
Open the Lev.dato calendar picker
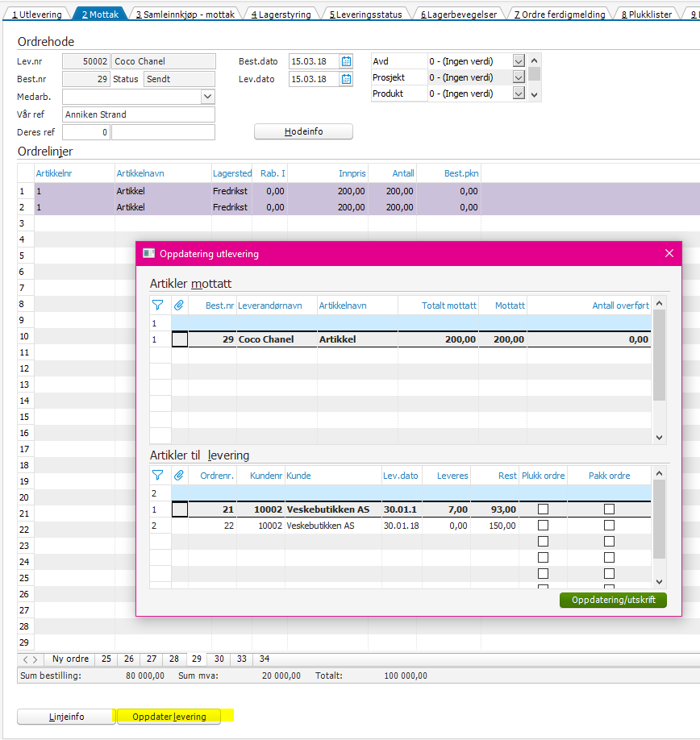point(347,79)
